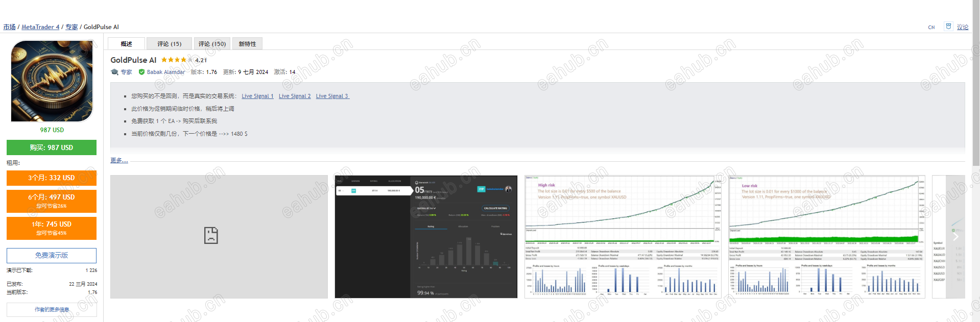The height and width of the screenshot is (322, 980).
Task: Open Live Signal 2 link
Action: tap(295, 96)
